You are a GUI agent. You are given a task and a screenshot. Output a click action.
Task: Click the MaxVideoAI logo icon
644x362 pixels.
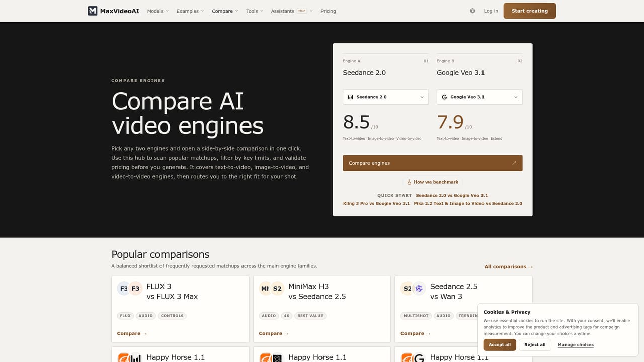(92, 11)
